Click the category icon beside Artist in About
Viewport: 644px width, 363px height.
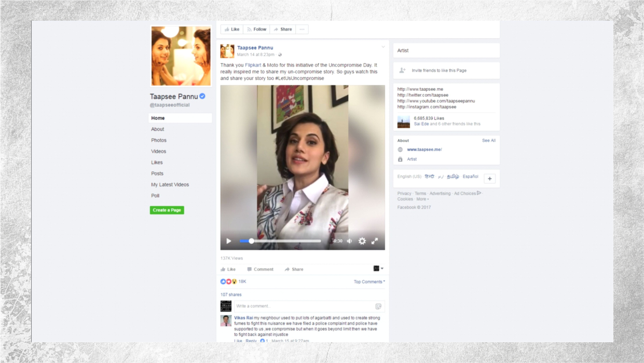(400, 159)
